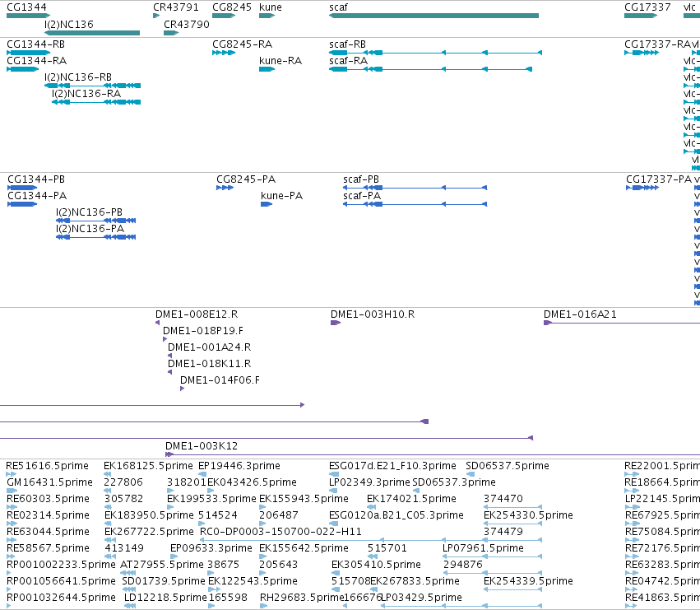Open the l(2)NC136-PB CDS label
This screenshot has width=700, height=610.
[x=90, y=212]
